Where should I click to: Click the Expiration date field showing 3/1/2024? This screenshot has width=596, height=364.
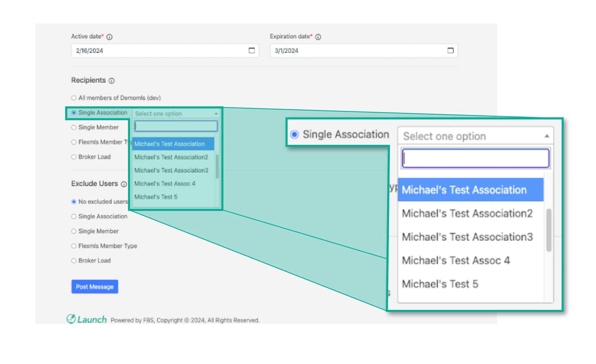[x=364, y=51]
